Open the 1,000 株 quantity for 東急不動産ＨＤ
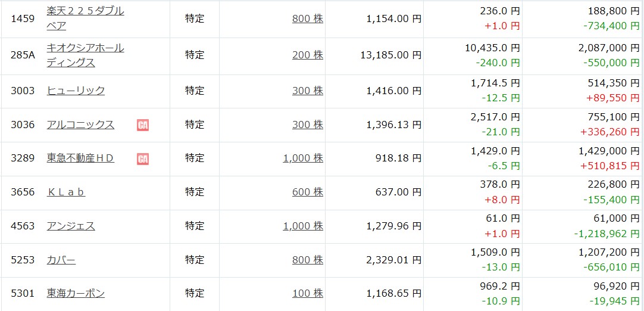 pyautogui.click(x=303, y=158)
